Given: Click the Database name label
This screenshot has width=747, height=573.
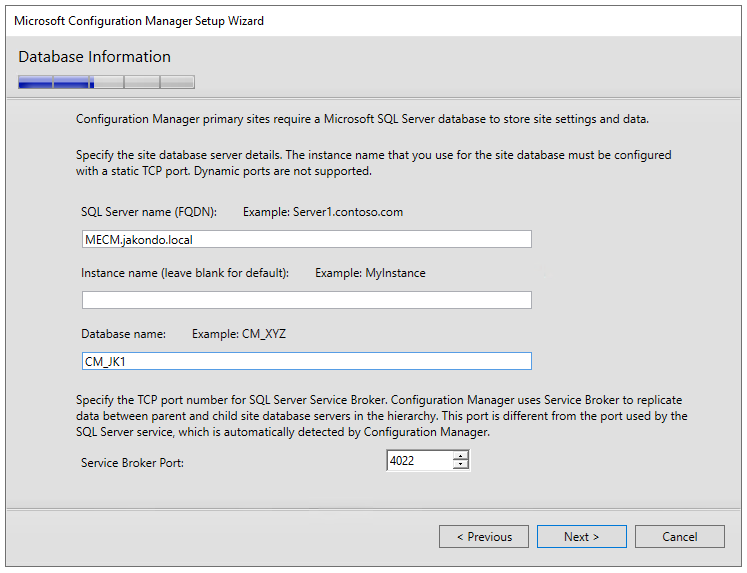Looking at the screenshot, I should click(123, 334).
